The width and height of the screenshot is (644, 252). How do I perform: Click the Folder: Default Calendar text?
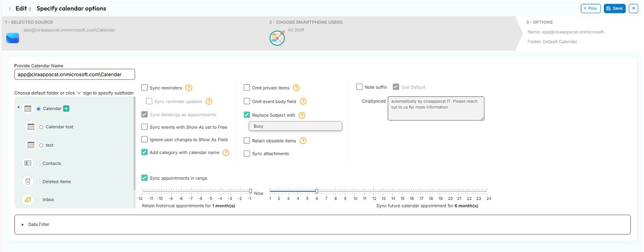coord(552,42)
